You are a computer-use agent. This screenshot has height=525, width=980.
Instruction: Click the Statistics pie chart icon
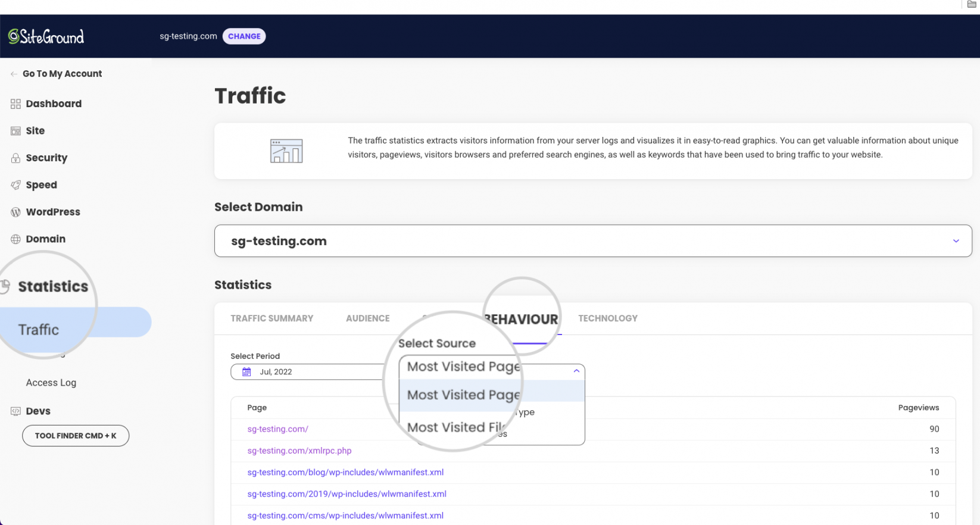click(x=5, y=287)
